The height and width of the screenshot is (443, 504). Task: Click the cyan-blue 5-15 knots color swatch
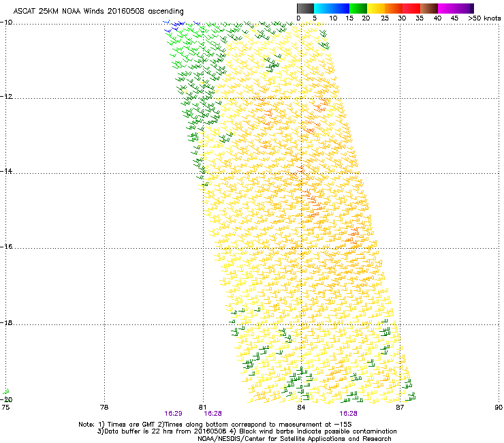(x=332, y=8)
